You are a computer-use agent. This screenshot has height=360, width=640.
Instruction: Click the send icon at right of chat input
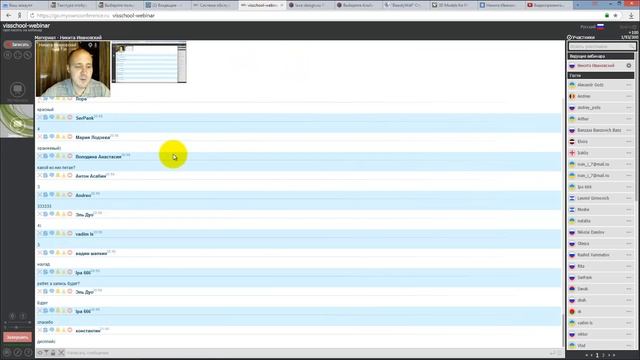coord(553,353)
